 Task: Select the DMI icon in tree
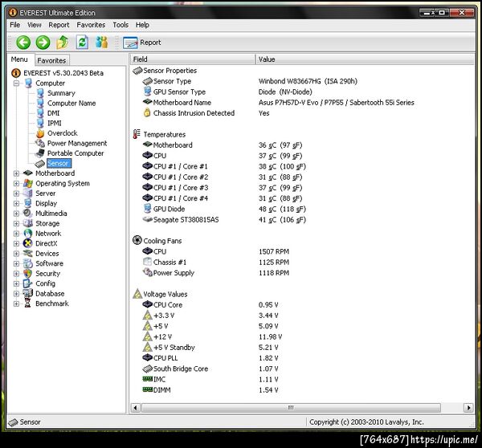point(40,113)
